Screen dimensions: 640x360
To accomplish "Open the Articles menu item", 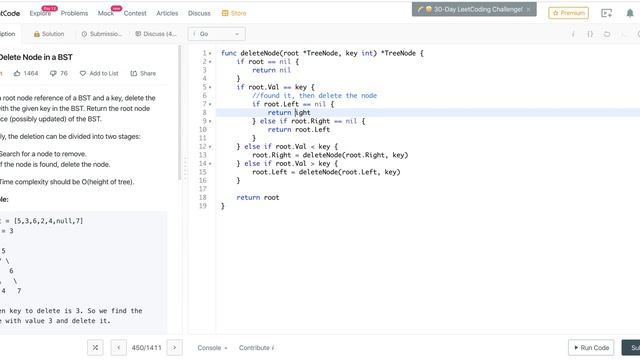I will pyautogui.click(x=167, y=13).
